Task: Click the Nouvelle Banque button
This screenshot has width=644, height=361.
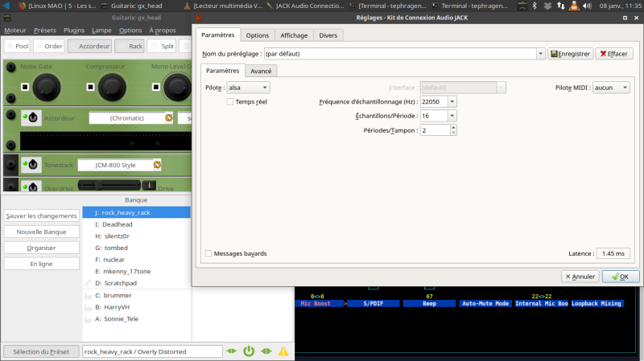Action: click(42, 232)
